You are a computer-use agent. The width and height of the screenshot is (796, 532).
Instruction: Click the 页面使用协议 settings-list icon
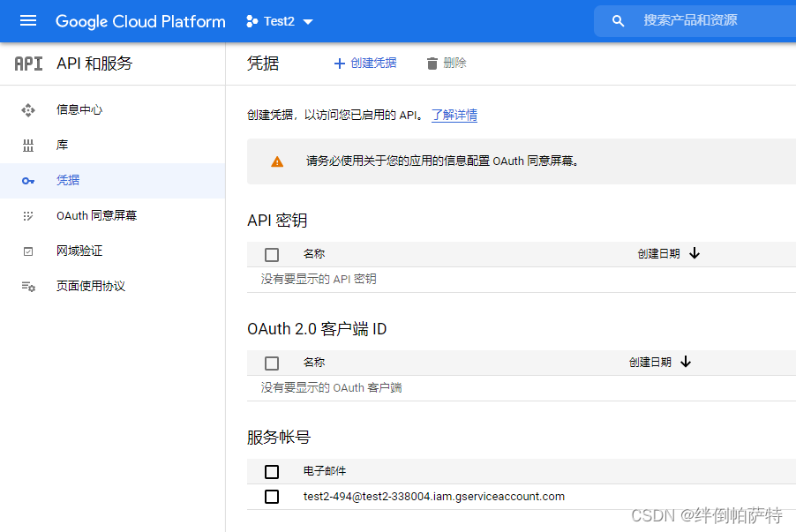28,287
